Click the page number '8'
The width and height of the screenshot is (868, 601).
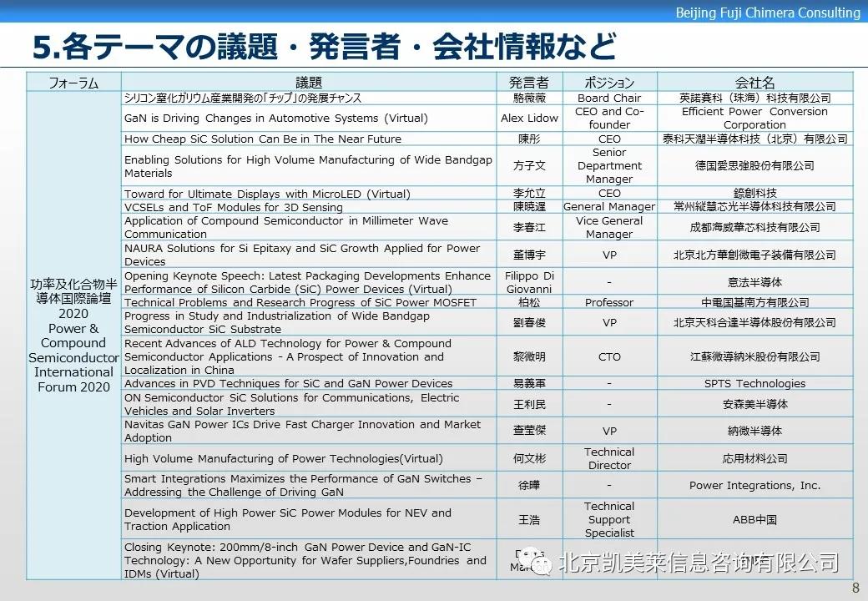coord(855,588)
